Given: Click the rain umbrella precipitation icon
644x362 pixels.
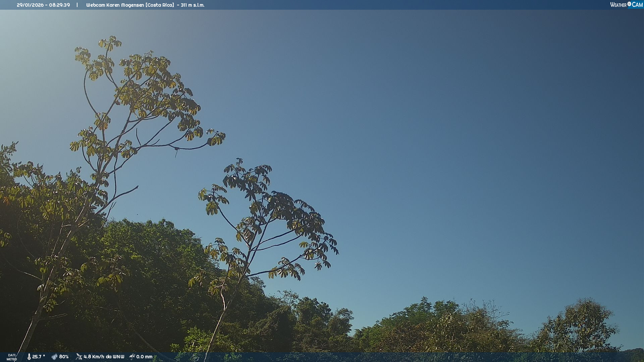Looking at the screenshot, I should (x=132, y=357).
